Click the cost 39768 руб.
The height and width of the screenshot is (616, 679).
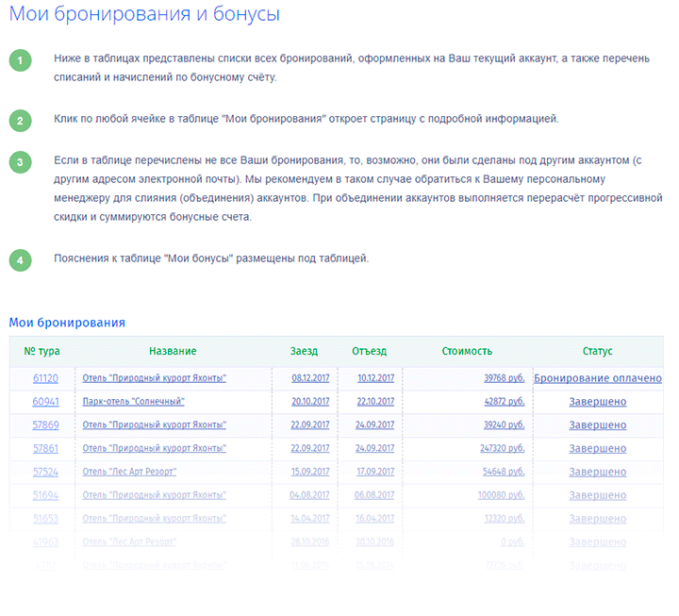(x=505, y=378)
